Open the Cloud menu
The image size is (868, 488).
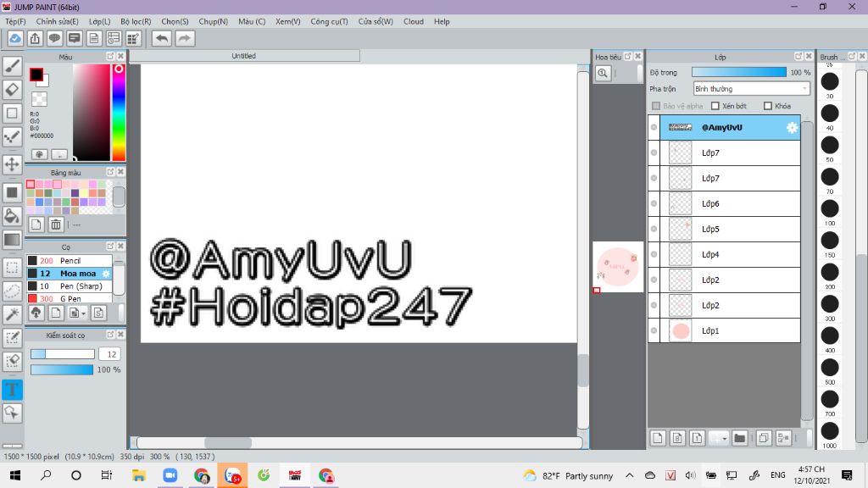(x=414, y=21)
